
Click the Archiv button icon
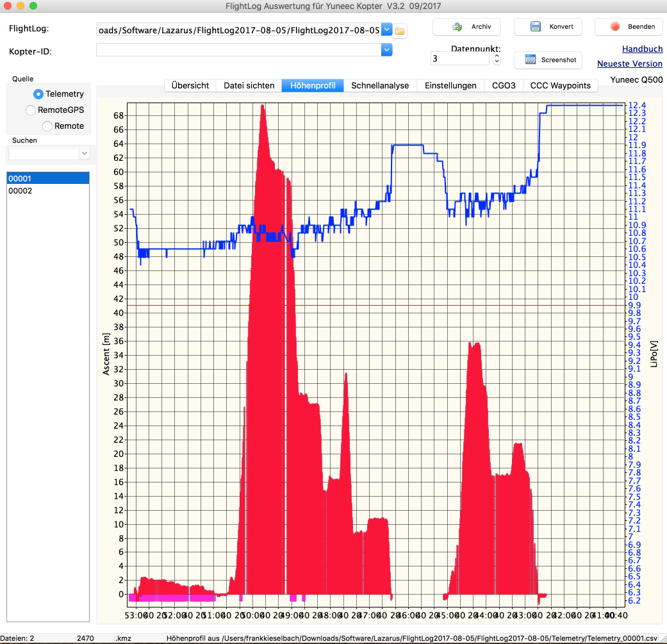457,27
